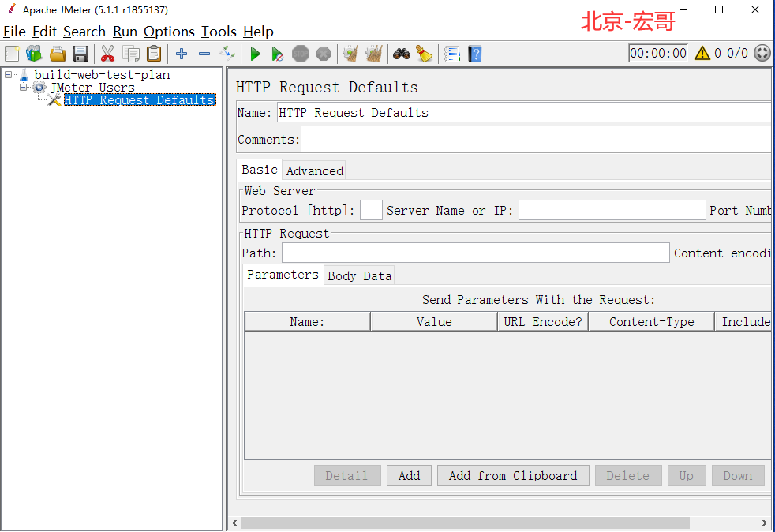Click the 00:00:00 elapsed time display
This screenshot has width=775, height=532.
[658, 53]
